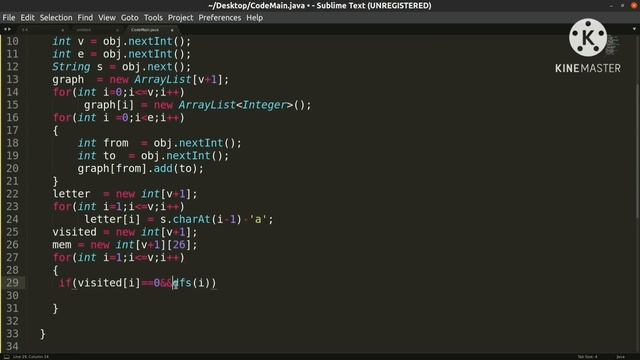Close the Sublime Text window
The width and height of the screenshot is (640, 360).
pyautogui.click(x=634, y=5)
